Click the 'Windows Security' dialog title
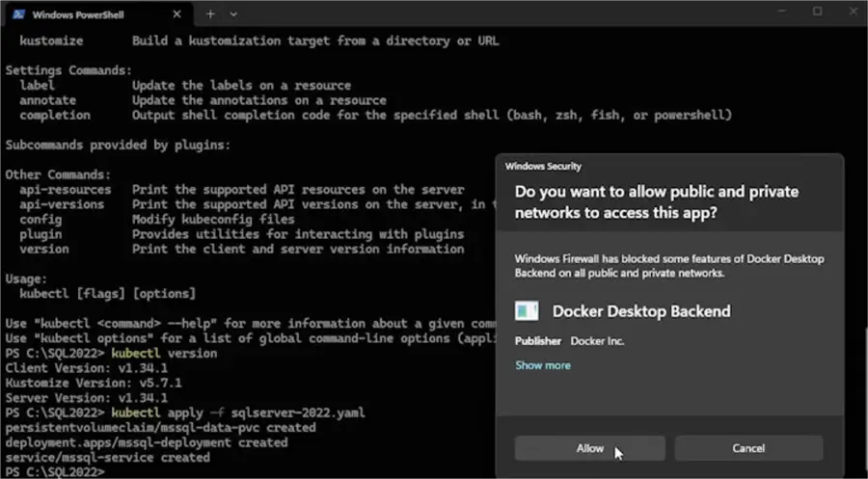Image resolution: width=868 pixels, height=479 pixels. (x=543, y=167)
